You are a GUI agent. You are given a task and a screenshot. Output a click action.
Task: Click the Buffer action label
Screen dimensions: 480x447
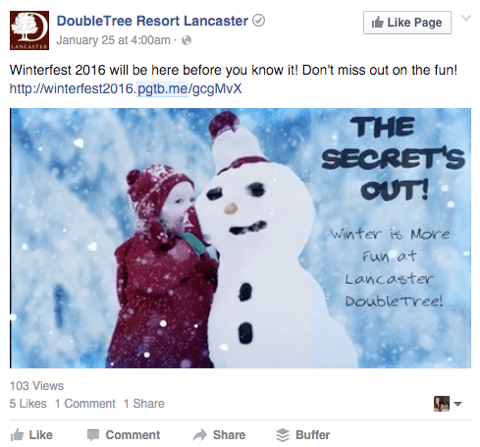point(313,435)
